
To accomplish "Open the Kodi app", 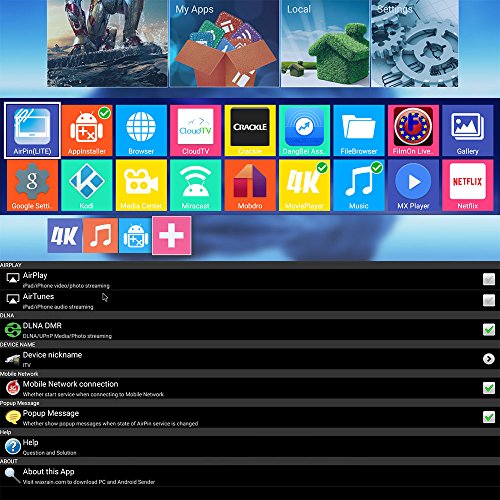I will [x=87, y=185].
